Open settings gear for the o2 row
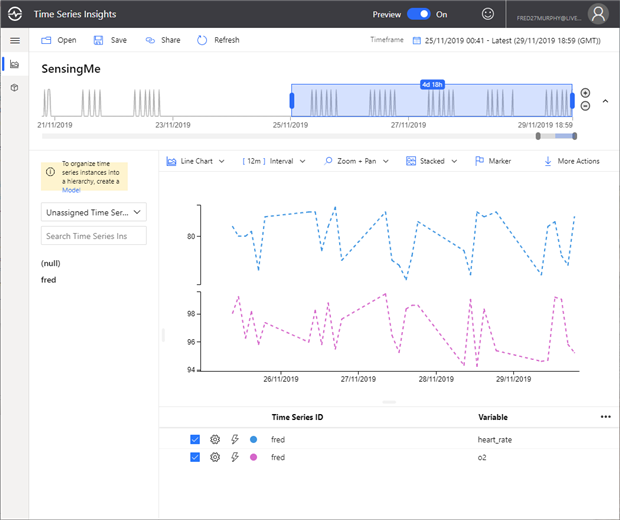This screenshot has height=520, width=620. (215, 457)
